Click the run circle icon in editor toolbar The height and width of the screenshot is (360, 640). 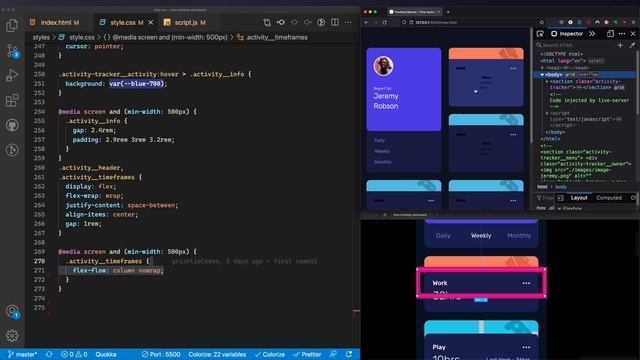pyautogui.click(x=321, y=22)
